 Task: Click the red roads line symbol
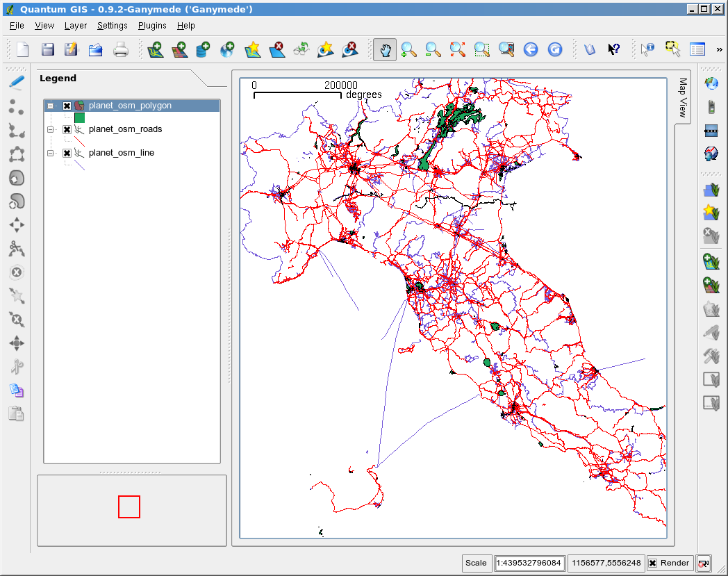coord(79,141)
